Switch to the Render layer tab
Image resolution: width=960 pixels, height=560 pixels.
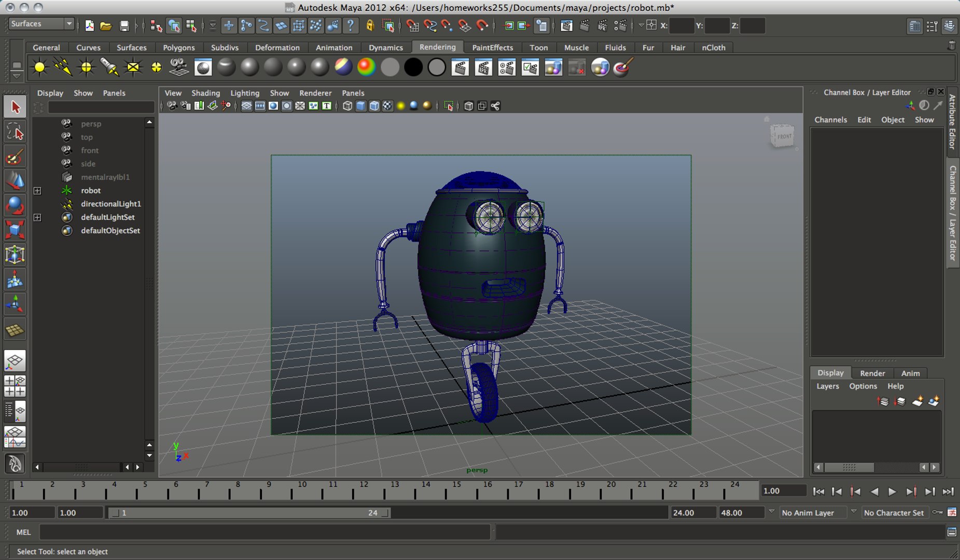[872, 373]
